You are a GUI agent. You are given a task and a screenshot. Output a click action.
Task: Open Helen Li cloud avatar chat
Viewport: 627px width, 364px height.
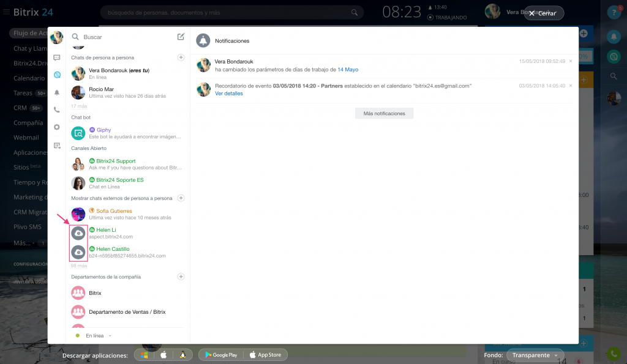click(x=78, y=233)
